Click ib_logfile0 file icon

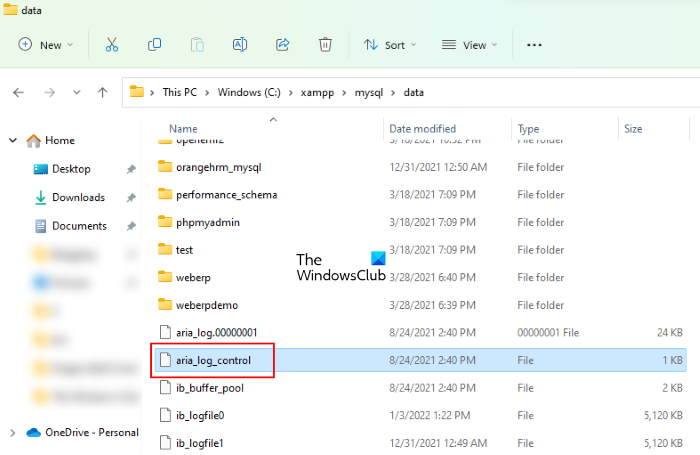coord(166,415)
